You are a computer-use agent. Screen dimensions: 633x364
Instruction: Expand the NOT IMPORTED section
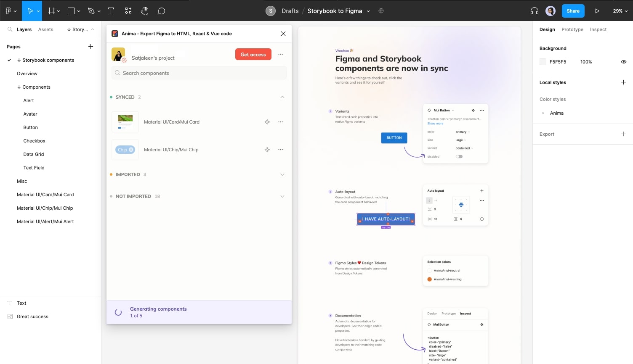pos(282,196)
